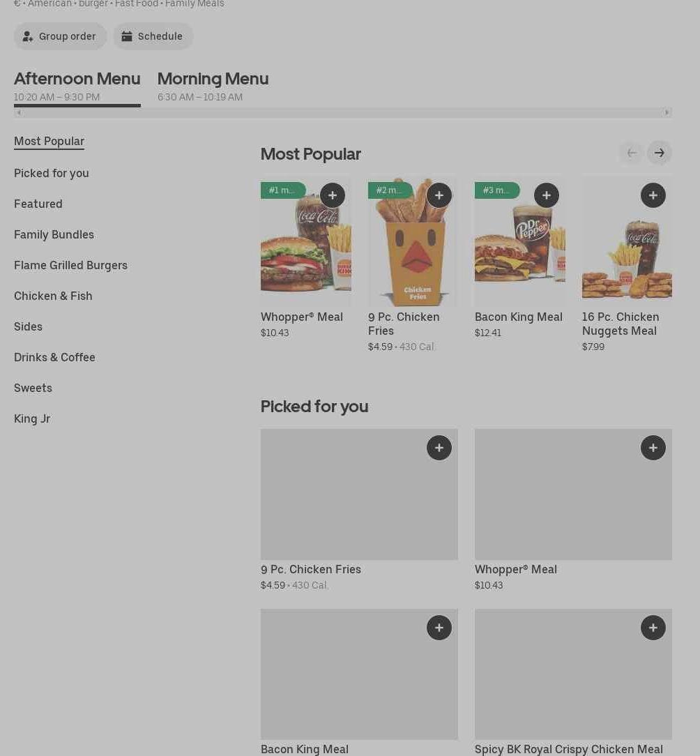
Task: Add Whopper Meal from Most Popular carousel
Action: pos(333,195)
